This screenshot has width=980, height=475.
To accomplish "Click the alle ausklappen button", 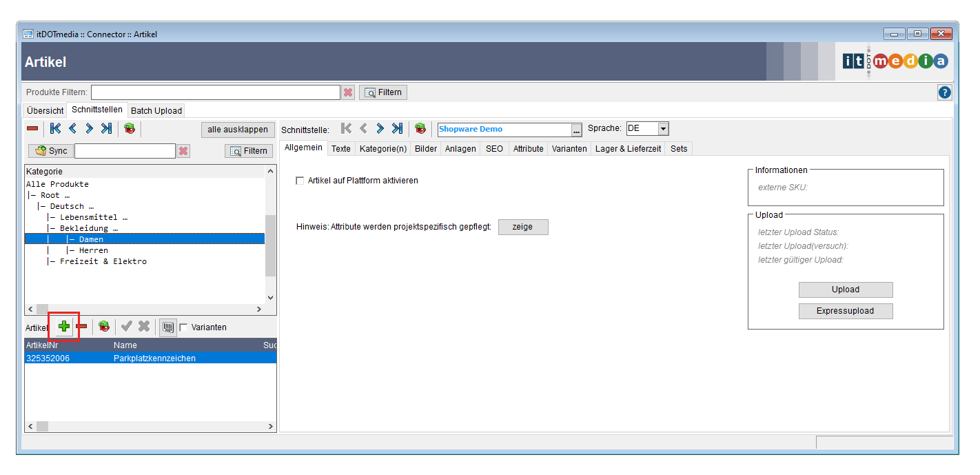I will (x=237, y=130).
